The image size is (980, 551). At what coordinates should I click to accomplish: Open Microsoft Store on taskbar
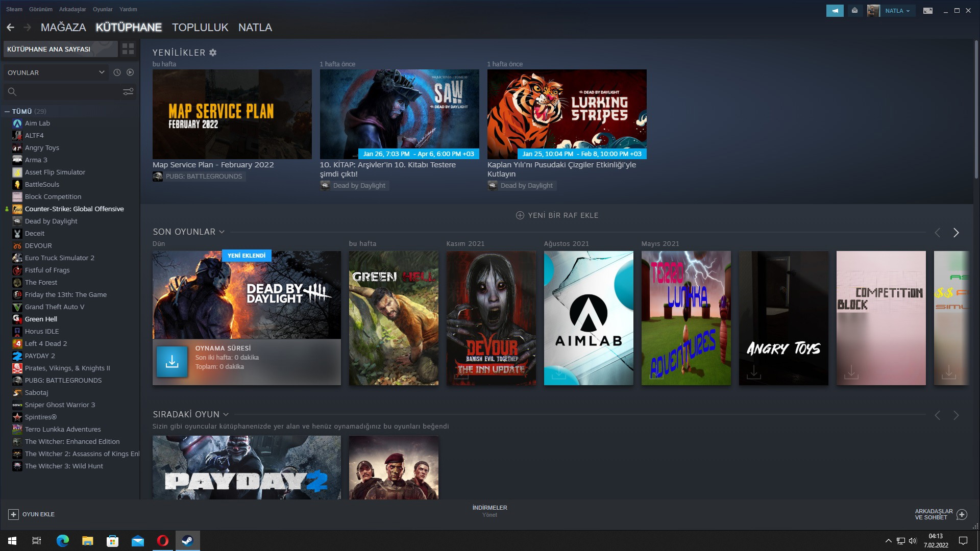[113, 541]
